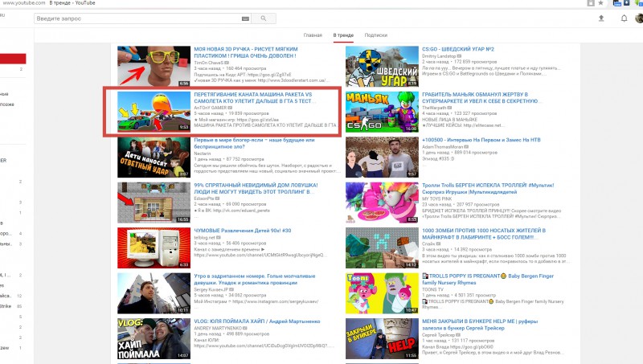
Task: Bookmark page with browser star icon
Action: pyautogui.click(x=600, y=3)
